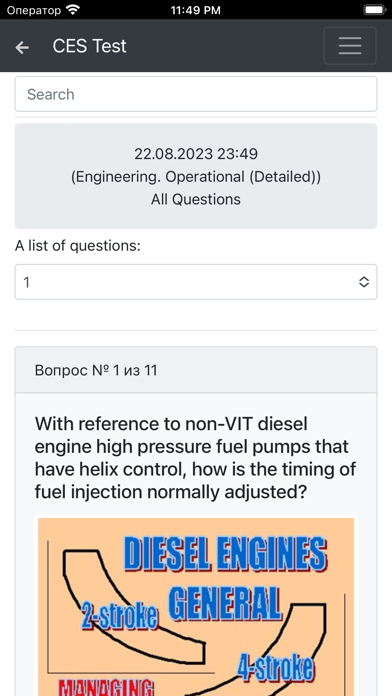Tap the Wi-Fi status icon

pyautogui.click(x=72, y=10)
